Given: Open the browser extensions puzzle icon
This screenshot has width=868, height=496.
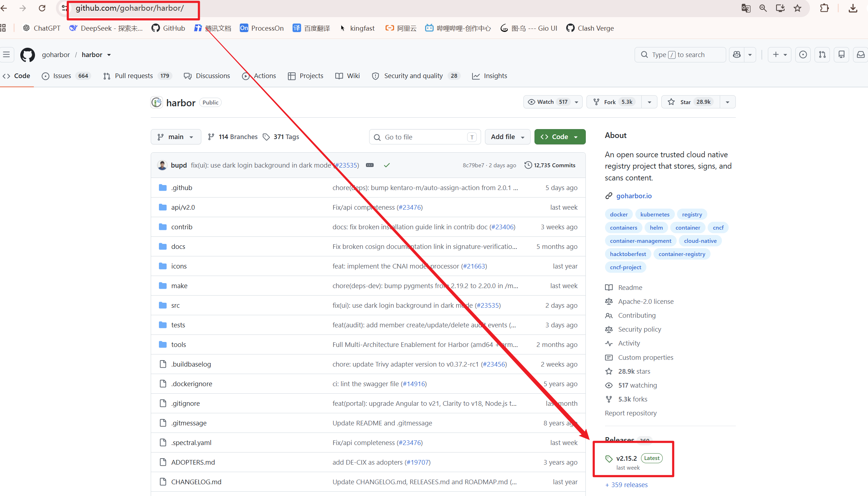Looking at the screenshot, I should click(825, 8).
